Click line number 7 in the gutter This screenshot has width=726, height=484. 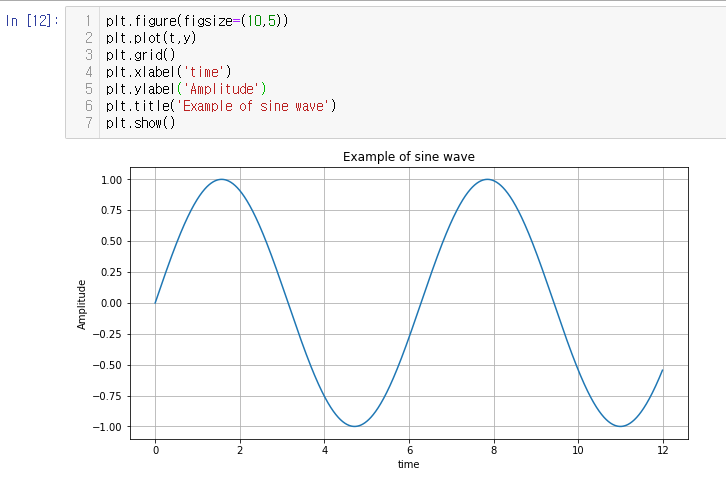click(x=88, y=122)
